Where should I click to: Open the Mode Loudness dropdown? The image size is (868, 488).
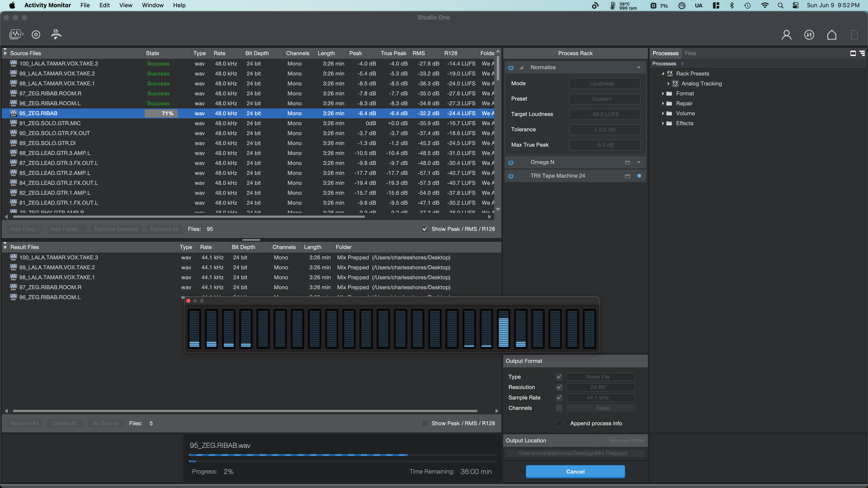(x=604, y=84)
